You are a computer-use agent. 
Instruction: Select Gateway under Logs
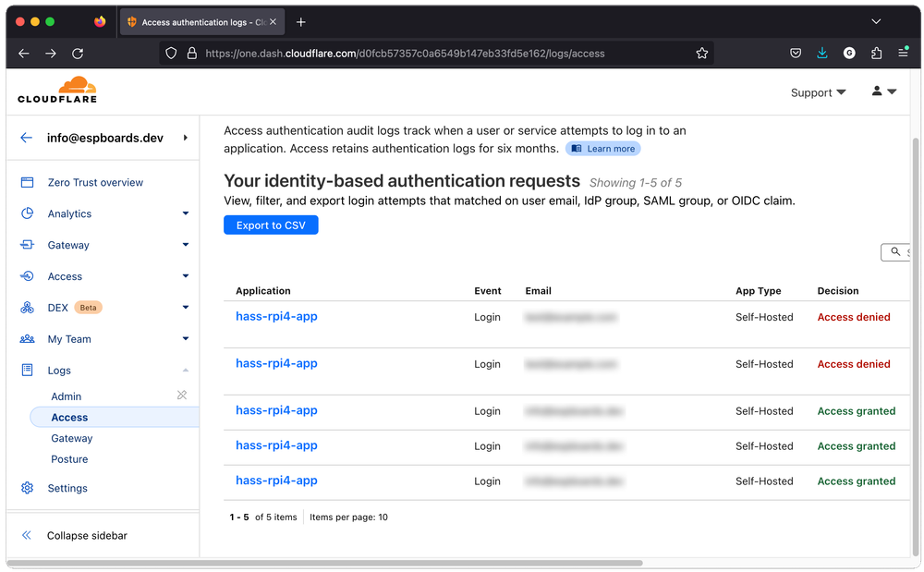click(x=72, y=438)
